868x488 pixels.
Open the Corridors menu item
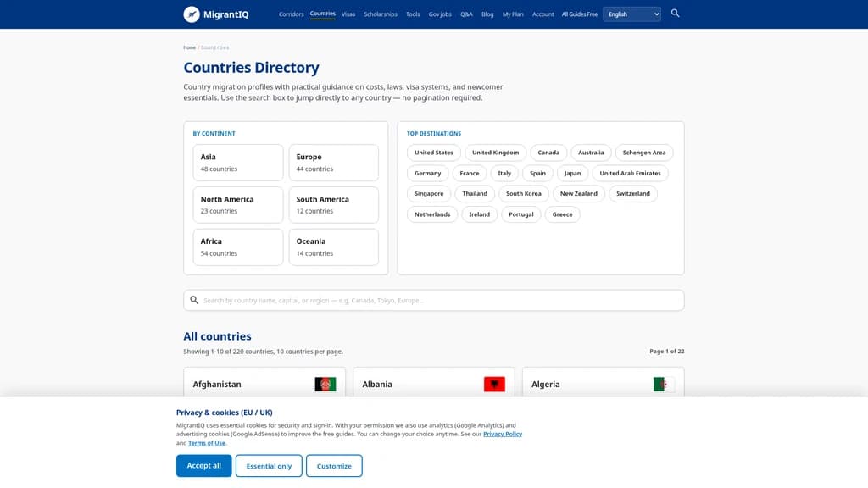point(292,14)
